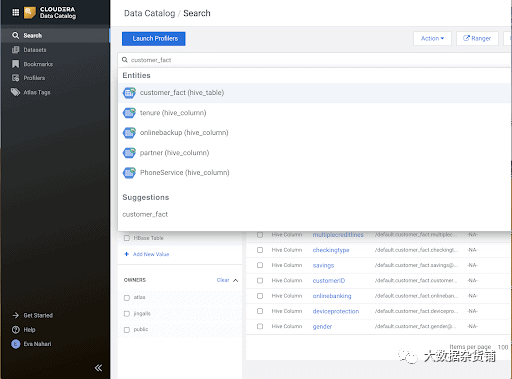The width and height of the screenshot is (512, 379).
Task: Click the Search magnifier icon in sidebar
Action: coord(15,35)
